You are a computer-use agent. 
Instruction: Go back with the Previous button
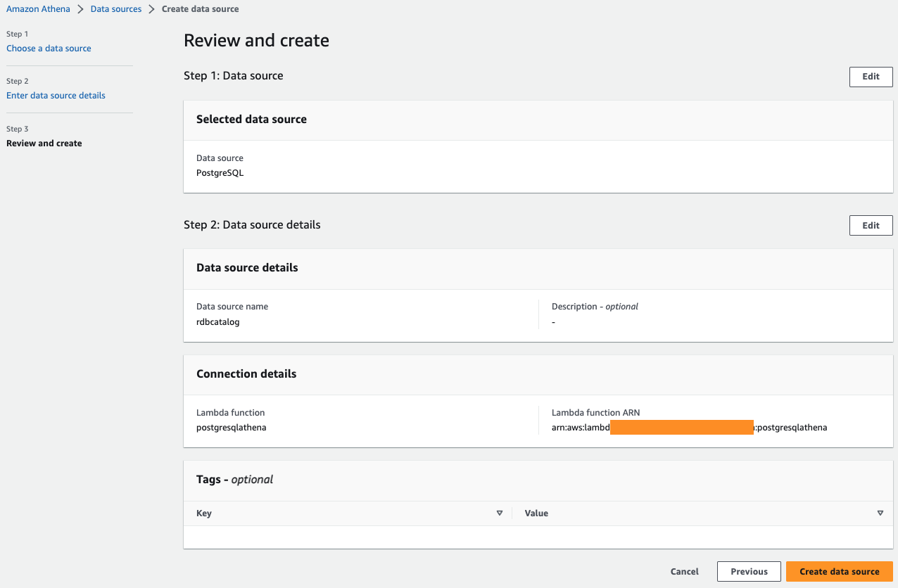click(749, 572)
